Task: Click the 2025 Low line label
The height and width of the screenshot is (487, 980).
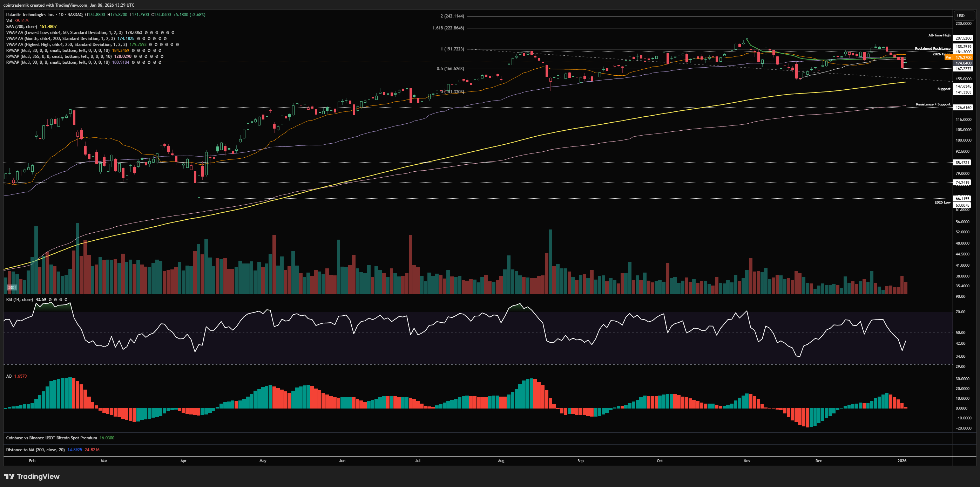Action: [x=942, y=202]
